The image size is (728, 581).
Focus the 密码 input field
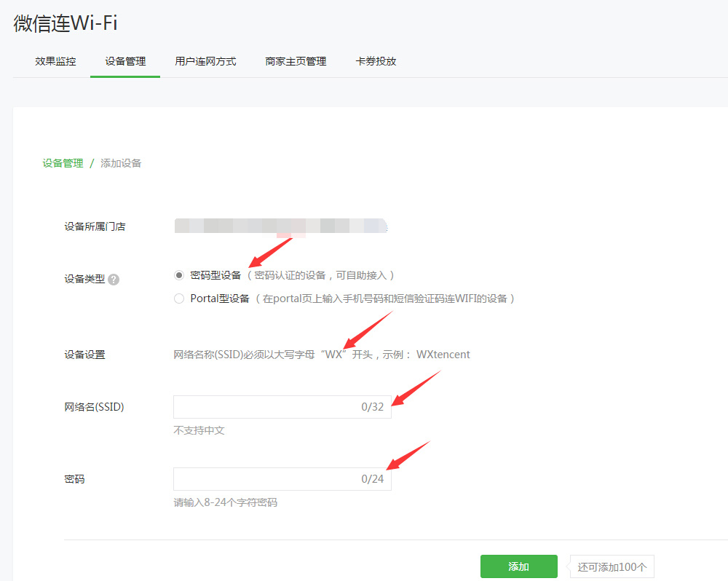282,479
